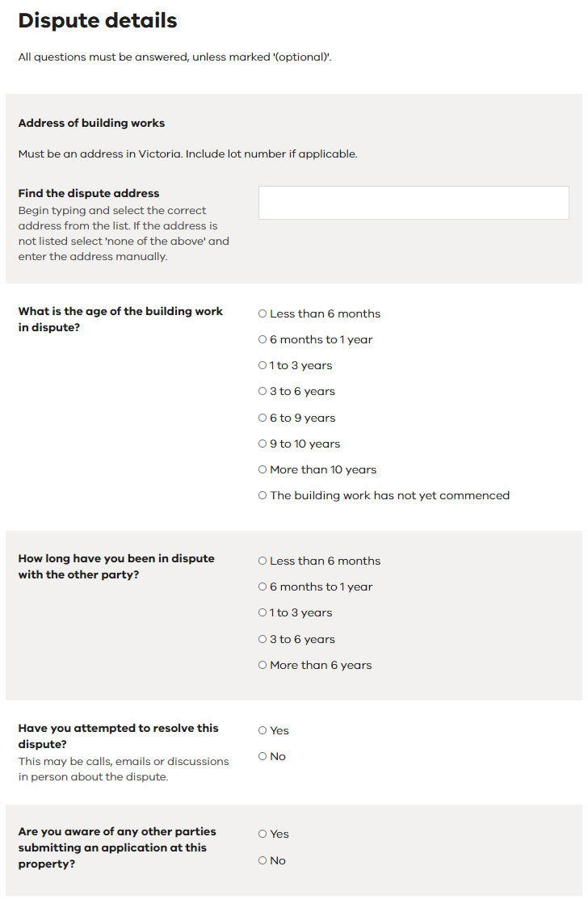
Task: Answer No to attempted to resolve dispute
Action: [x=262, y=756]
